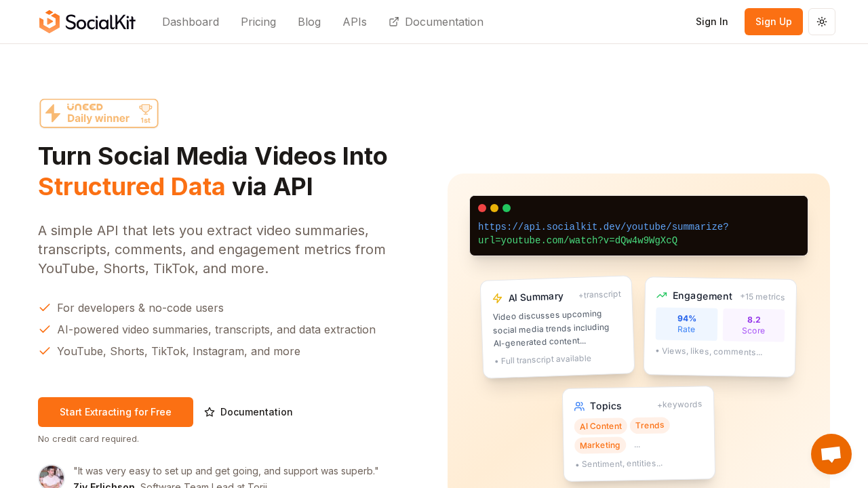The width and height of the screenshot is (868, 488).
Task: Click the star icon on the Documentation button
Action: [209, 411]
